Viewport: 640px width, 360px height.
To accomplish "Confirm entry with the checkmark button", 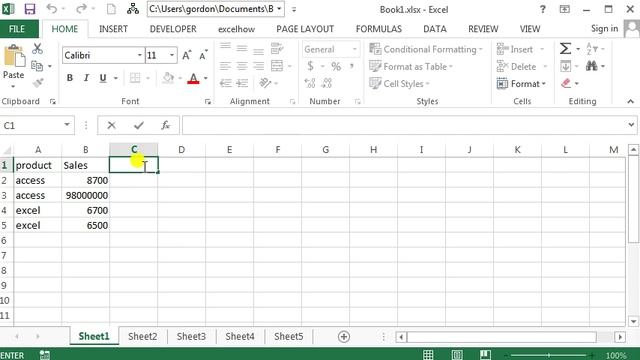I will [x=139, y=125].
